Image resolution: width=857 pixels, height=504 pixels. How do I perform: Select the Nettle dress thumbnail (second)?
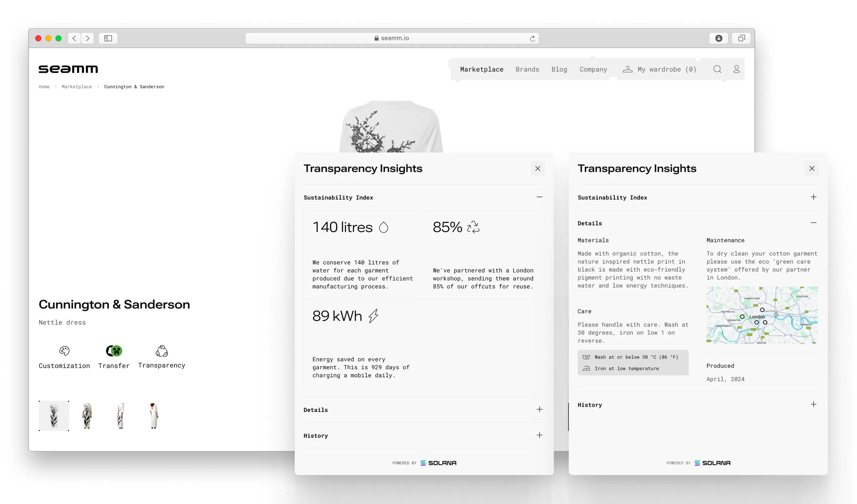[x=86, y=413]
